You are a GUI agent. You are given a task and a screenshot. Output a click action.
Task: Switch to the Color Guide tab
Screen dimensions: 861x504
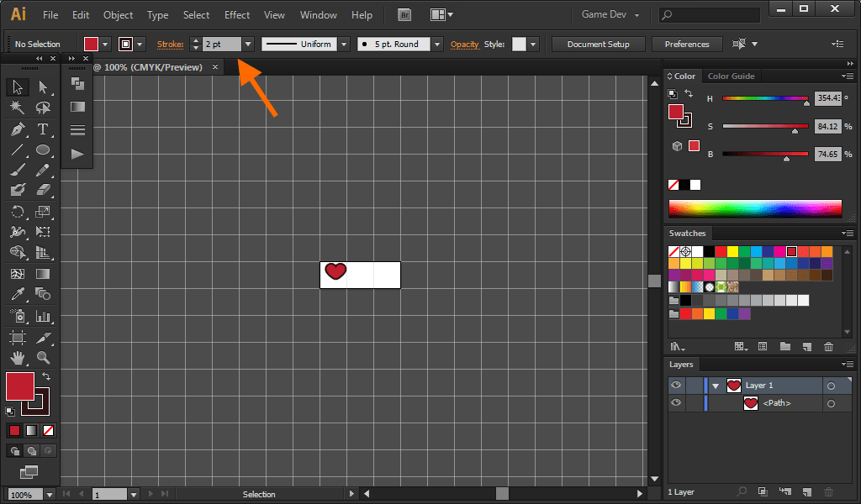[x=731, y=76]
